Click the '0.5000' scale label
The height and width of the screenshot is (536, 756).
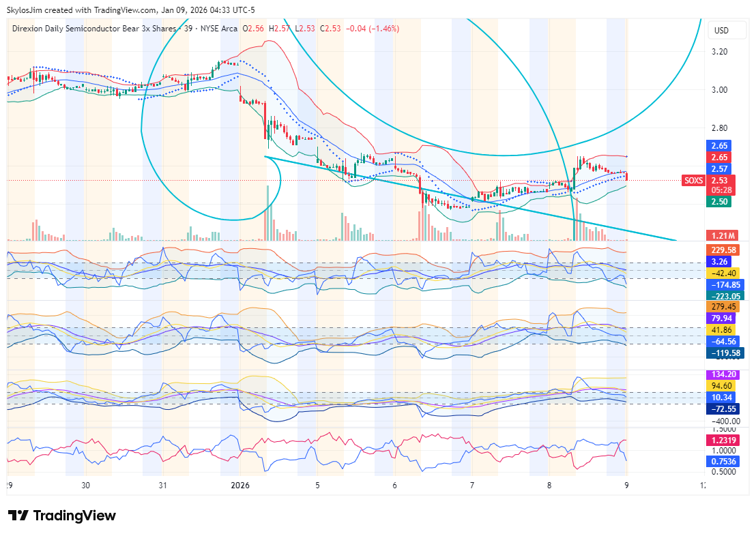[724, 472]
